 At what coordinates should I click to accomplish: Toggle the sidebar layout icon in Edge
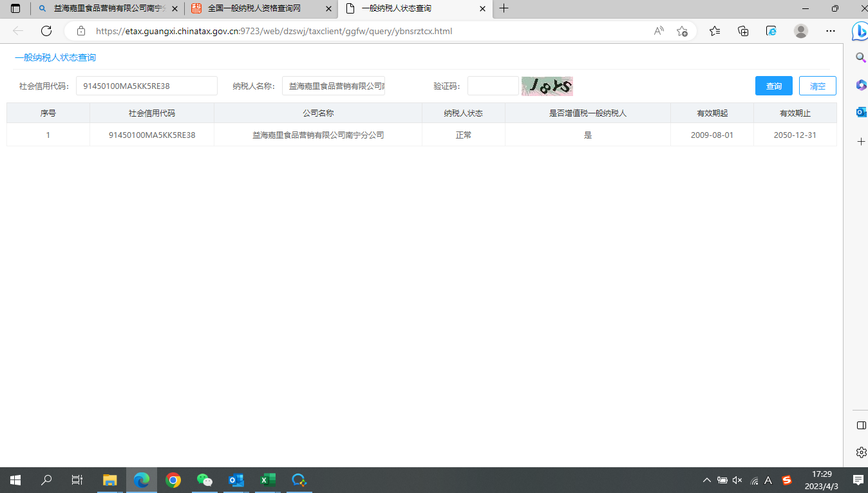(861, 425)
